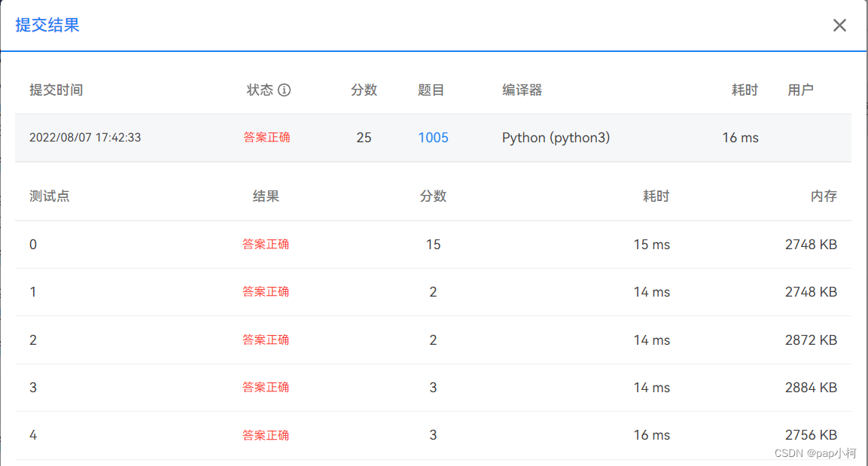The width and height of the screenshot is (868, 466).
Task: Select the 答案正确 result of test point 2
Action: click(266, 340)
